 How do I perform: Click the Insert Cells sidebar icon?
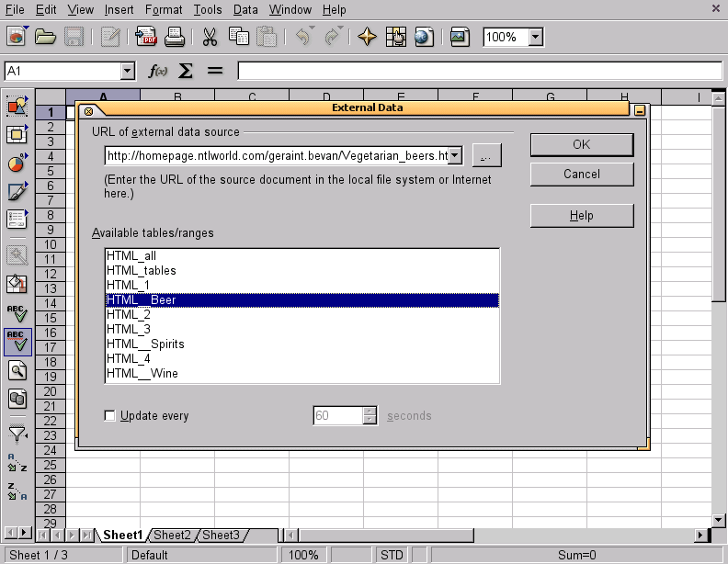tap(17, 134)
